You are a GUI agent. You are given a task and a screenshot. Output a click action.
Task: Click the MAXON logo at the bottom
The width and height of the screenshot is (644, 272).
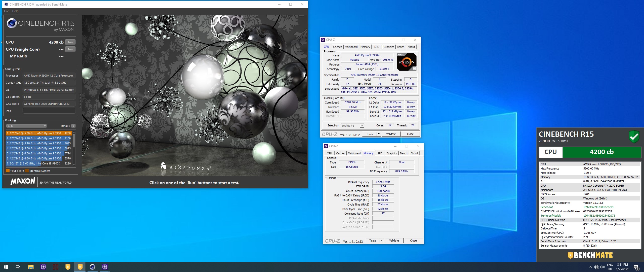pyautogui.click(x=23, y=181)
